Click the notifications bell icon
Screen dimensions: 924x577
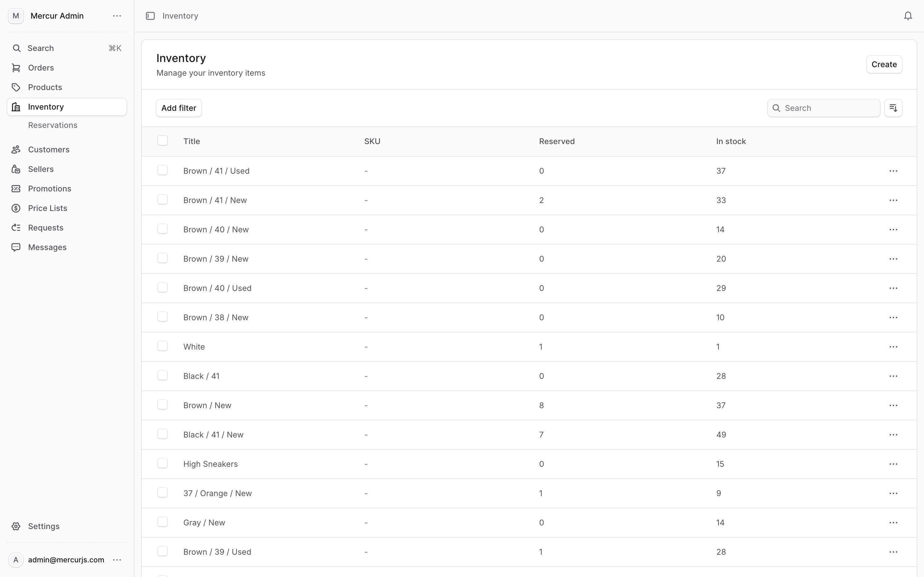click(908, 16)
